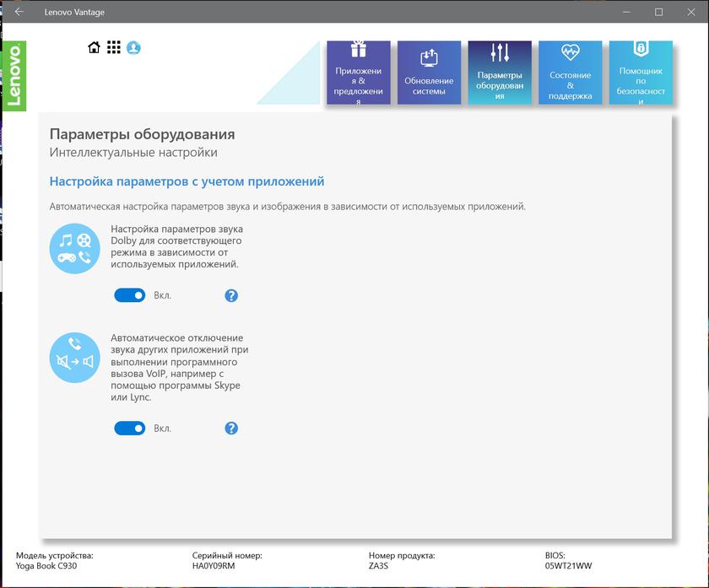Click the Lenovo logo on left edge
The height and width of the screenshot is (588, 709).
[14, 76]
